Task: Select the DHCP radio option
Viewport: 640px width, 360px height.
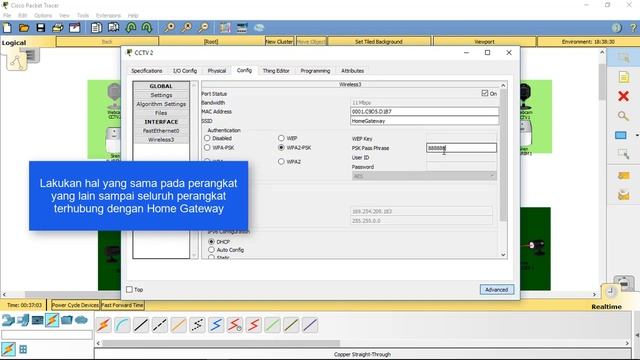Action: coord(211,242)
